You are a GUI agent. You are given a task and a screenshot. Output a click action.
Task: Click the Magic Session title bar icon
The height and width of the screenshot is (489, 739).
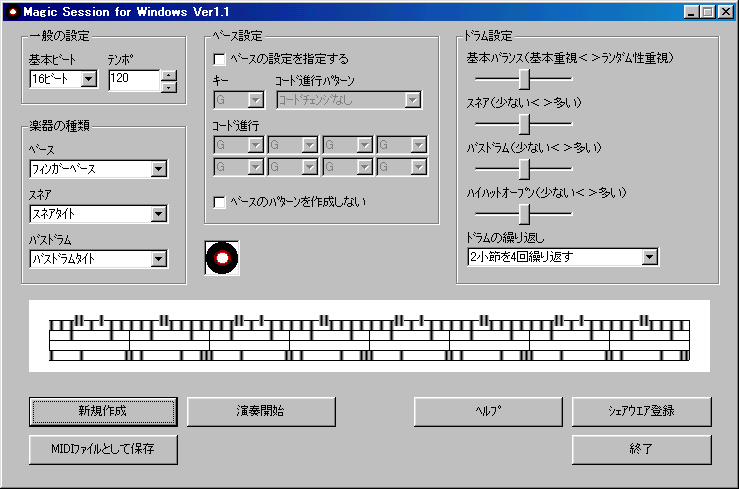[13, 12]
